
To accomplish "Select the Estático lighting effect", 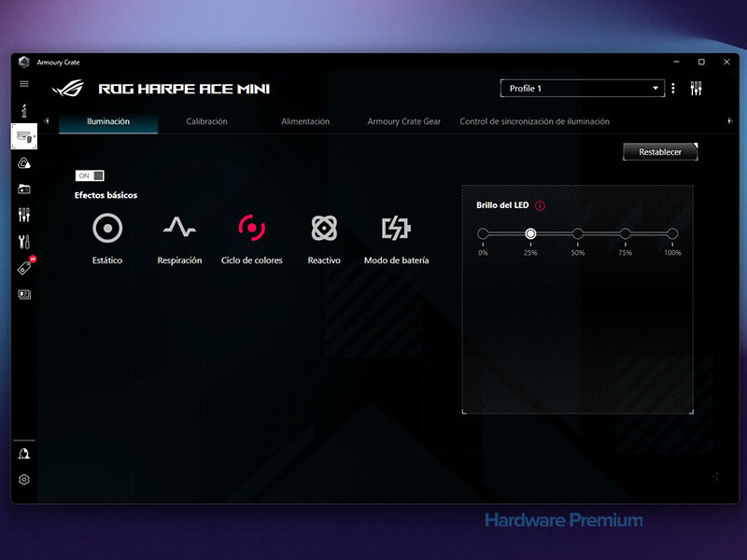I will tap(107, 239).
